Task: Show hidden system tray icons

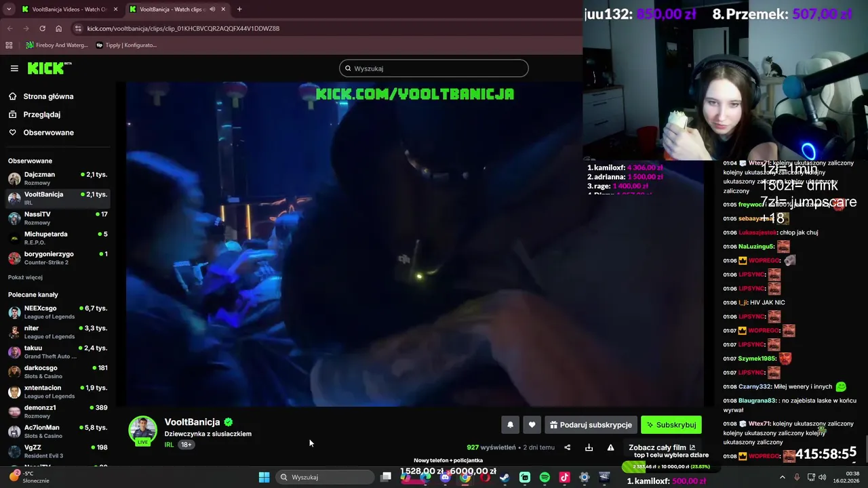Action: click(782, 477)
